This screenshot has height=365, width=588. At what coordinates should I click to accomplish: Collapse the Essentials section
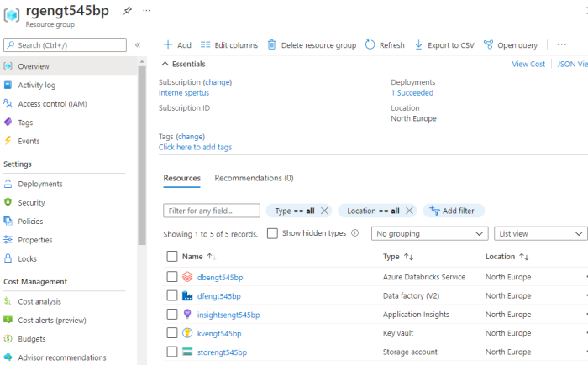point(184,64)
